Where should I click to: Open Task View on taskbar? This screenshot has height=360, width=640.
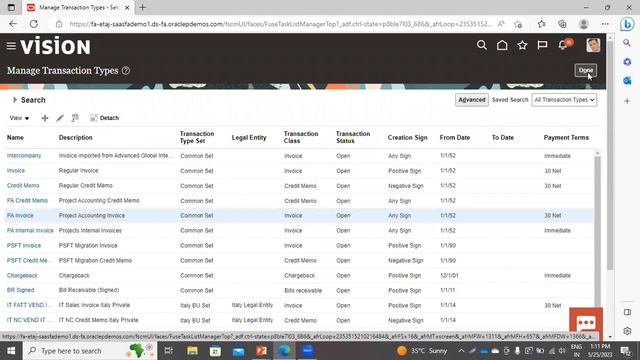[x=168, y=351]
